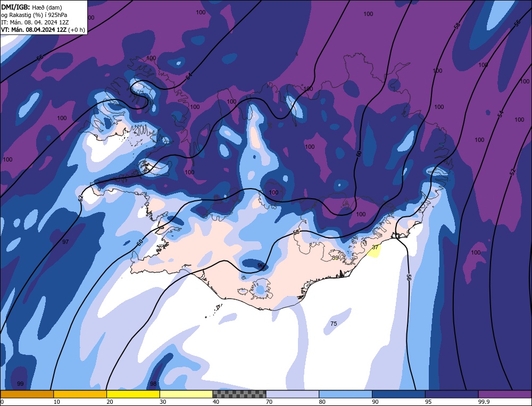Click the light blue 80–90 legend swatch

345,394
